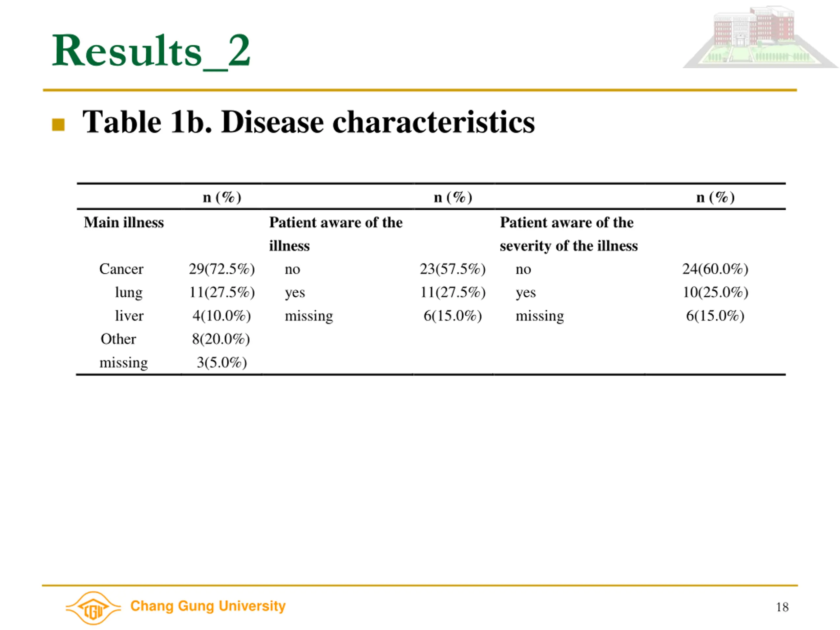Select the Other row label
840x630 pixels.
coord(118,339)
